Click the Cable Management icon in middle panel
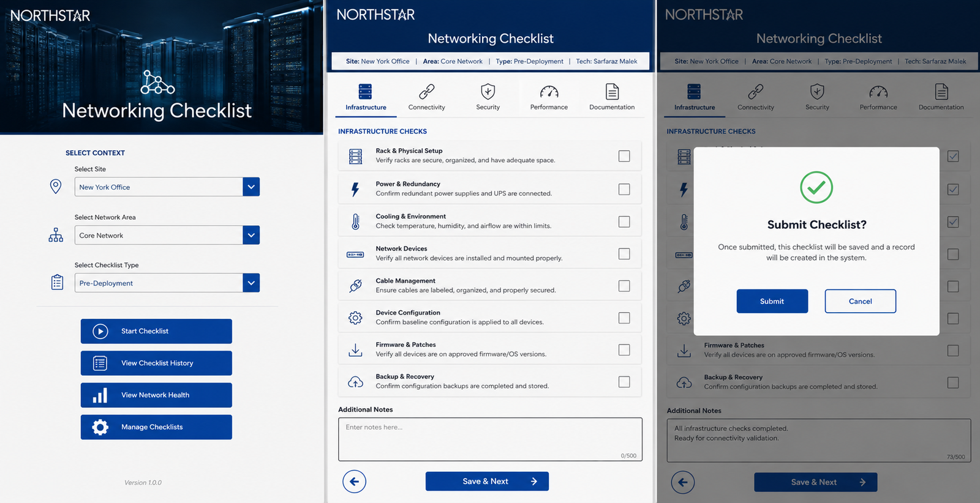The image size is (980, 503). (355, 286)
